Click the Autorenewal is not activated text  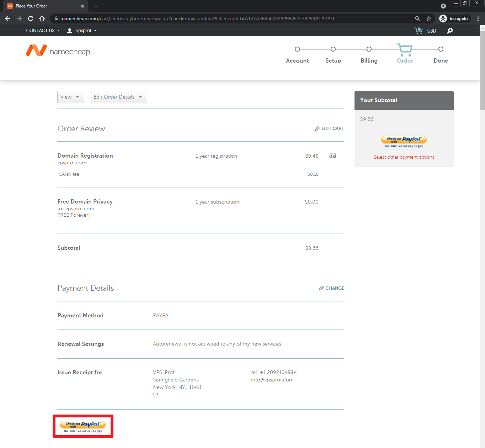point(218,344)
